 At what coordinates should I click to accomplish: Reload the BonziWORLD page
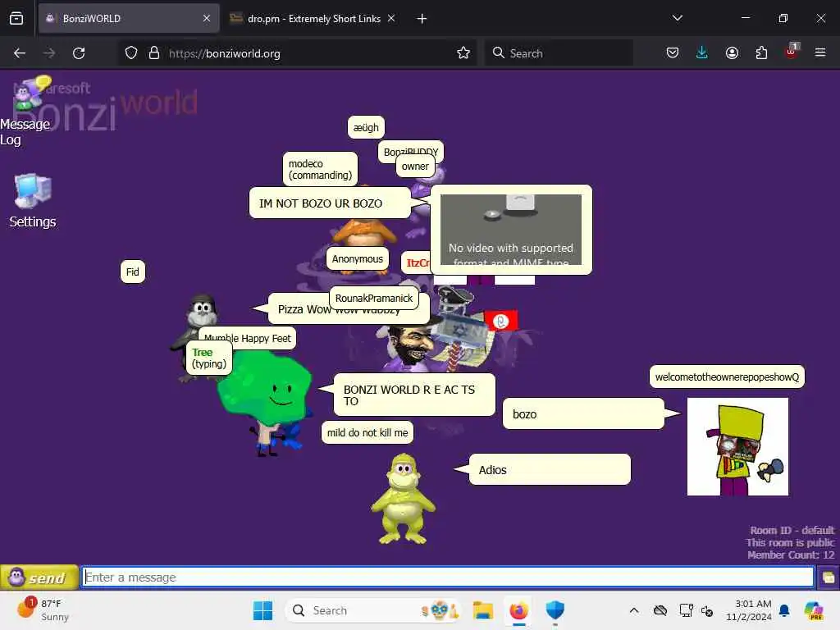click(x=79, y=53)
